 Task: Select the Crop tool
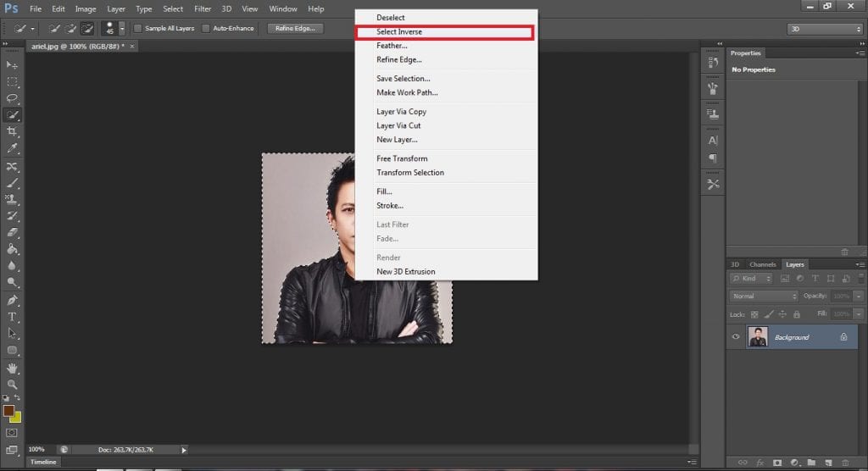[12, 131]
